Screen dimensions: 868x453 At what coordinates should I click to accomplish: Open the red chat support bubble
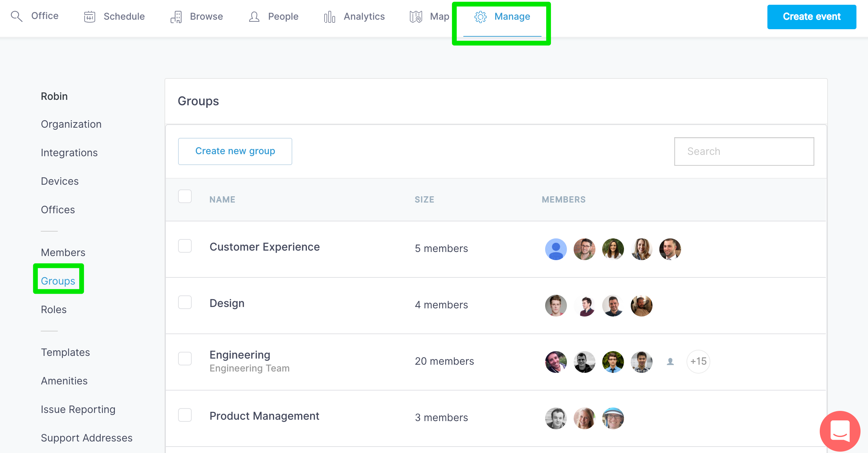click(x=840, y=431)
